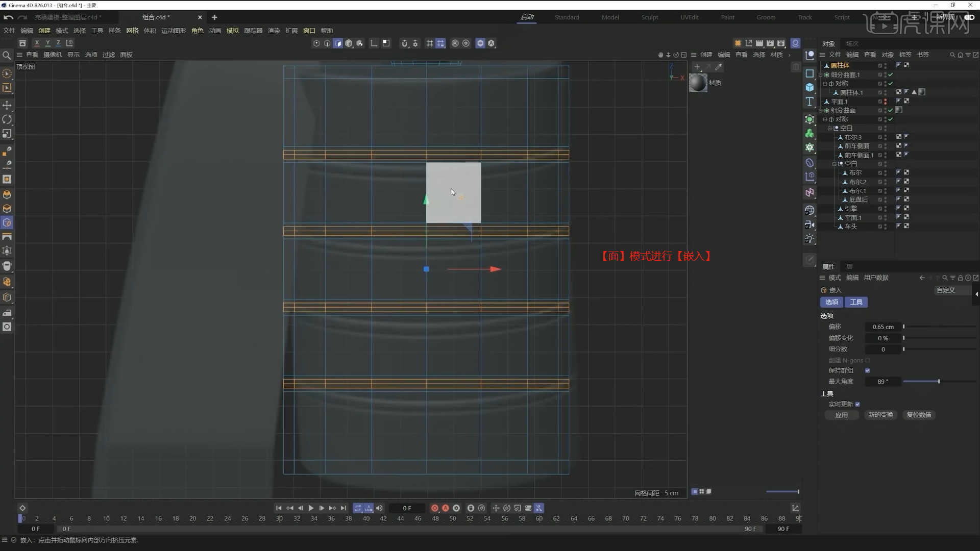Toggle visibility dots for 车头
Viewport: 980px width, 551px height.
pyautogui.click(x=886, y=227)
